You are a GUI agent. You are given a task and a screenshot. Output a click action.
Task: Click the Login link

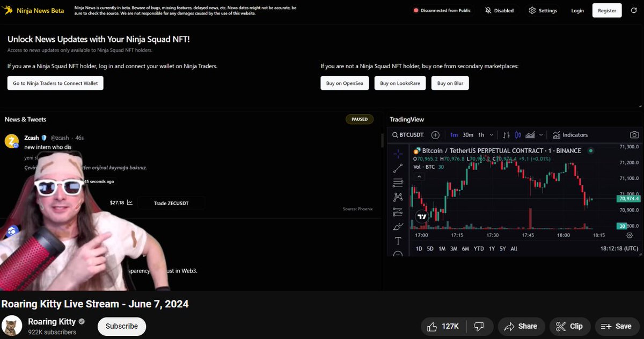point(577,10)
